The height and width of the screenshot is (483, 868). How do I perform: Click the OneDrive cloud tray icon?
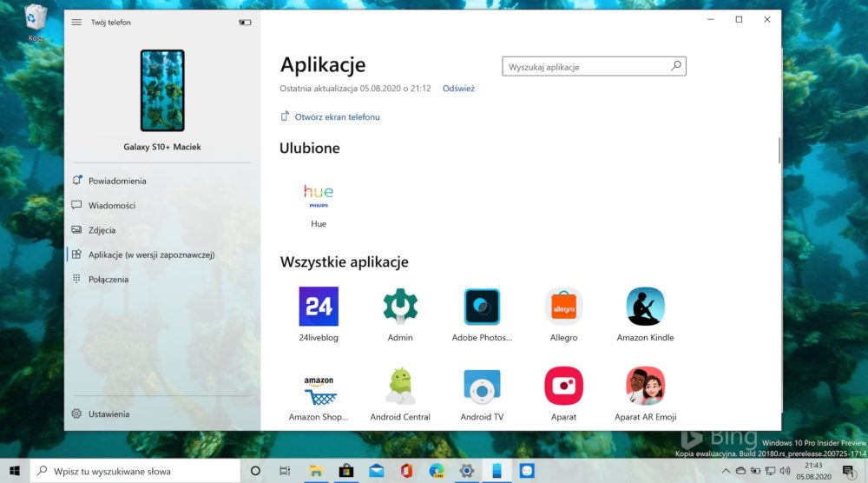[740, 471]
